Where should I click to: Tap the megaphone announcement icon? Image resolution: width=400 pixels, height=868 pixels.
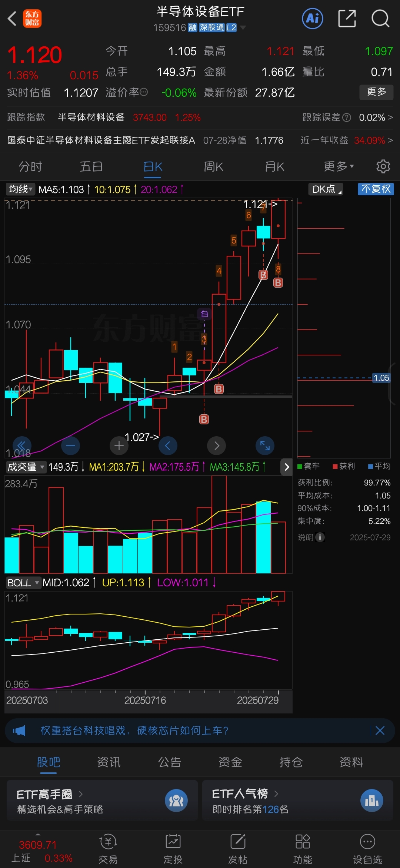[19, 730]
